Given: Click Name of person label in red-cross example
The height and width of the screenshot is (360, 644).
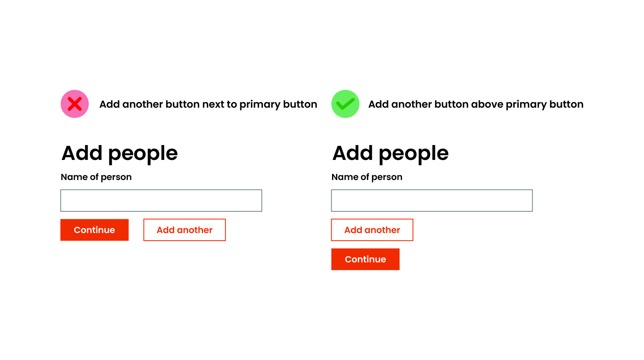Looking at the screenshot, I should 96,177.
